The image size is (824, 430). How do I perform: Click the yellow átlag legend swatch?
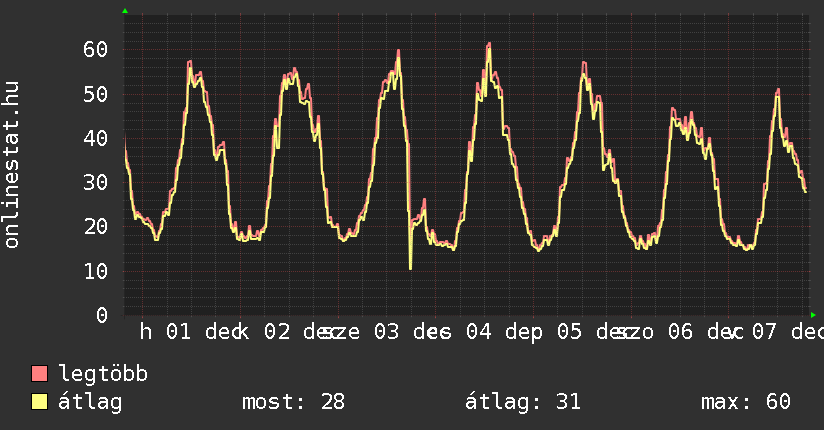[x=40, y=402]
